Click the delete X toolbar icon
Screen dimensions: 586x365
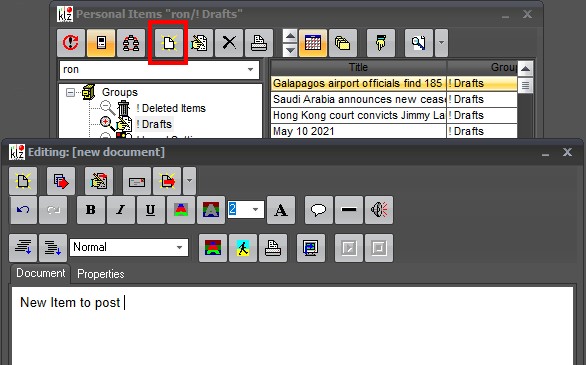pyautogui.click(x=229, y=43)
